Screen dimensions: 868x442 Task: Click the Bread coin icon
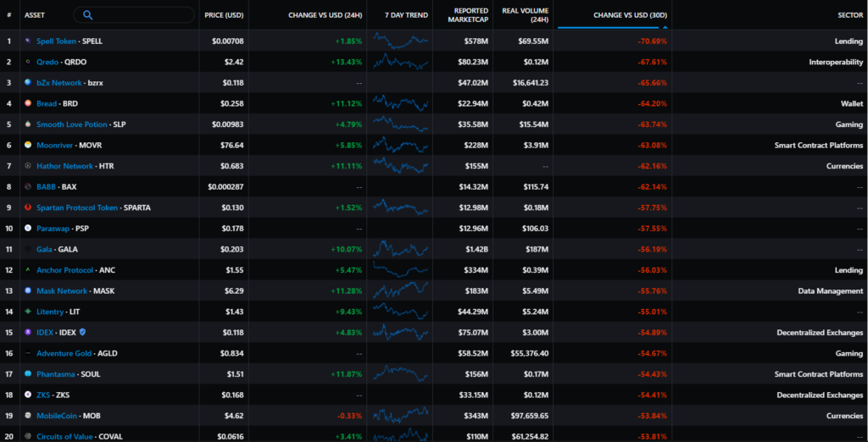coord(28,103)
